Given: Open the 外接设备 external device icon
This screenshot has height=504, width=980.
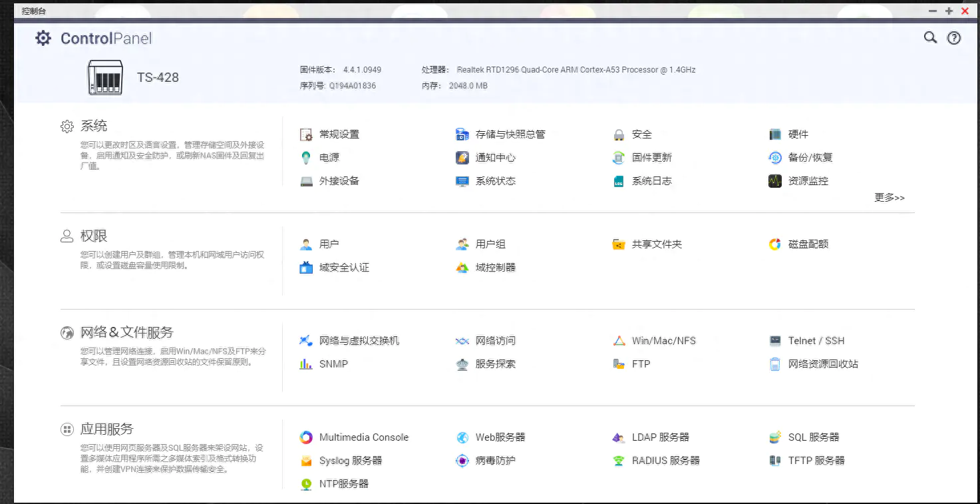Looking at the screenshot, I should coord(306,181).
